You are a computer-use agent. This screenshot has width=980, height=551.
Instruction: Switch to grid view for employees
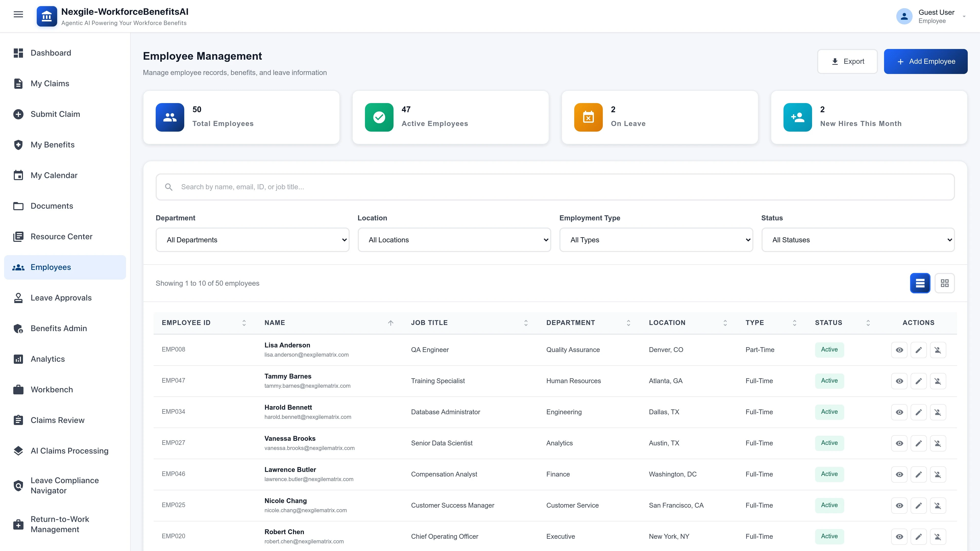(x=945, y=283)
